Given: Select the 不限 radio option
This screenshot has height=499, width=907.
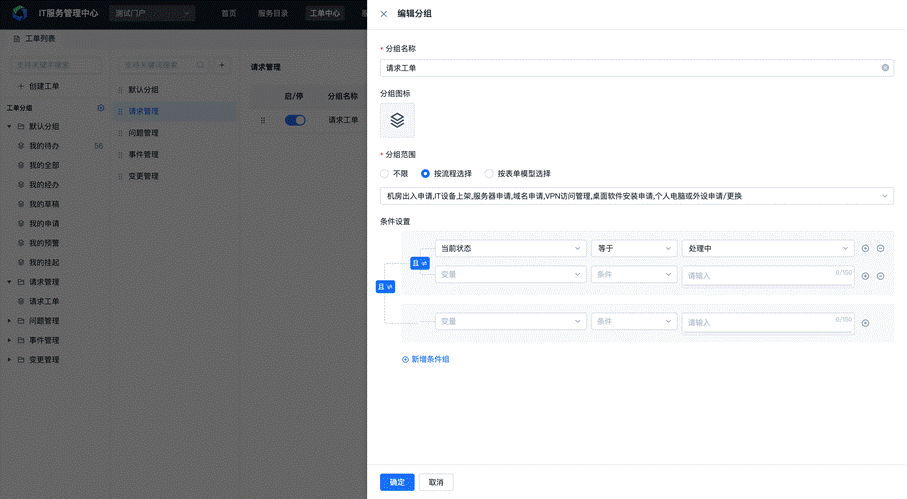Looking at the screenshot, I should point(384,173).
